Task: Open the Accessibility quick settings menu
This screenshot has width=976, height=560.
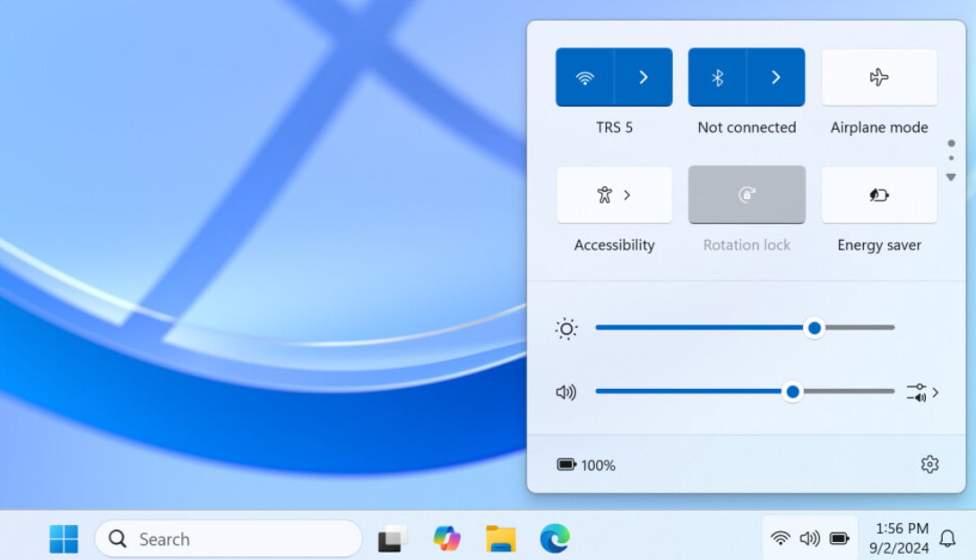Action: [x=614, y=195]
